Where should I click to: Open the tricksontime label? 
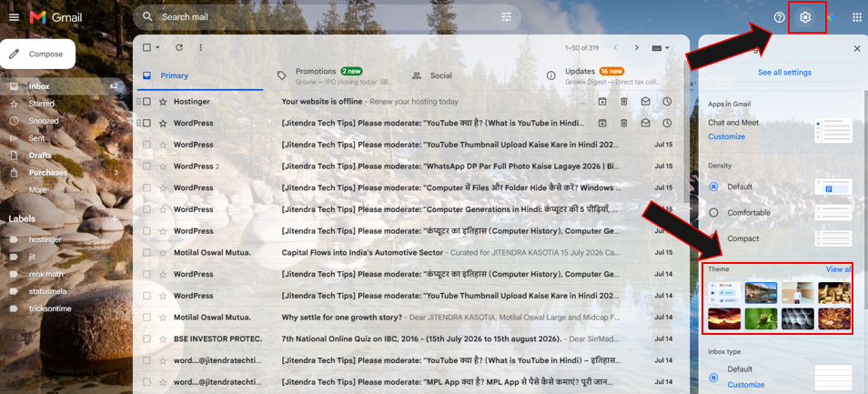[50, 308]
